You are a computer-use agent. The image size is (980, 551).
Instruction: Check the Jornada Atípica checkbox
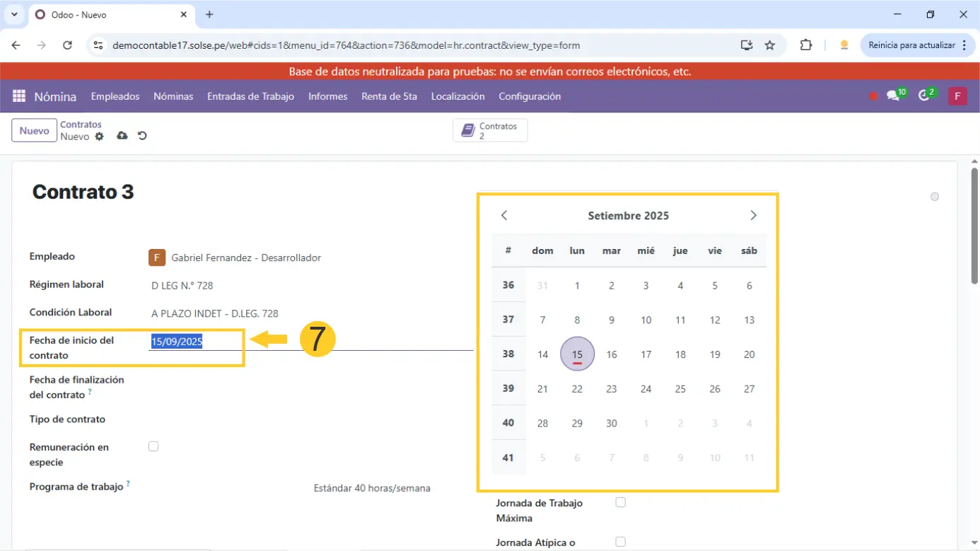point(620,542)
